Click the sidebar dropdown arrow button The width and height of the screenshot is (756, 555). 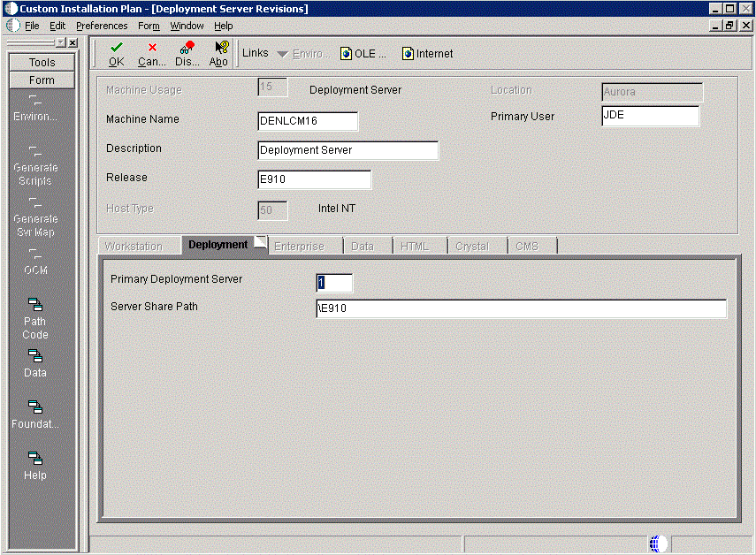(61, 43)
